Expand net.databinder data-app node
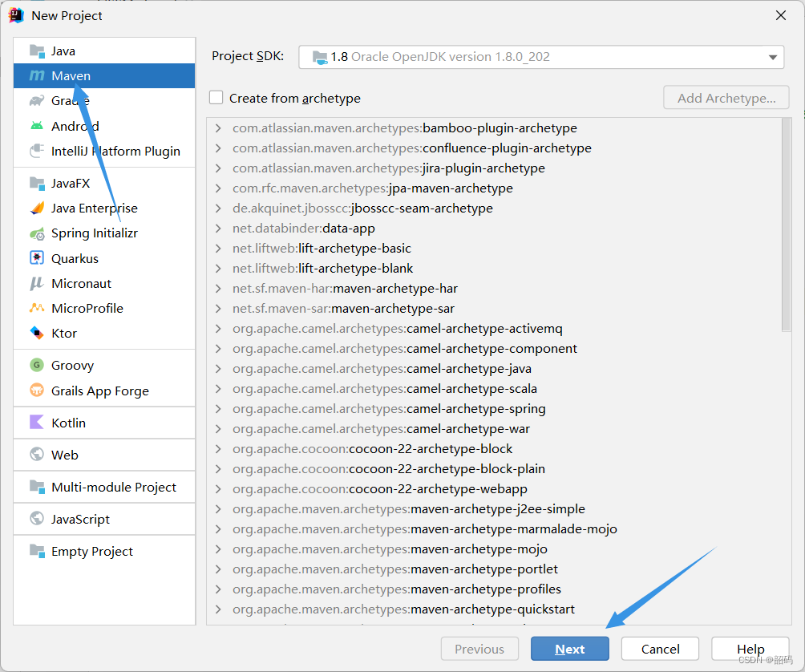 click(218, 228)
